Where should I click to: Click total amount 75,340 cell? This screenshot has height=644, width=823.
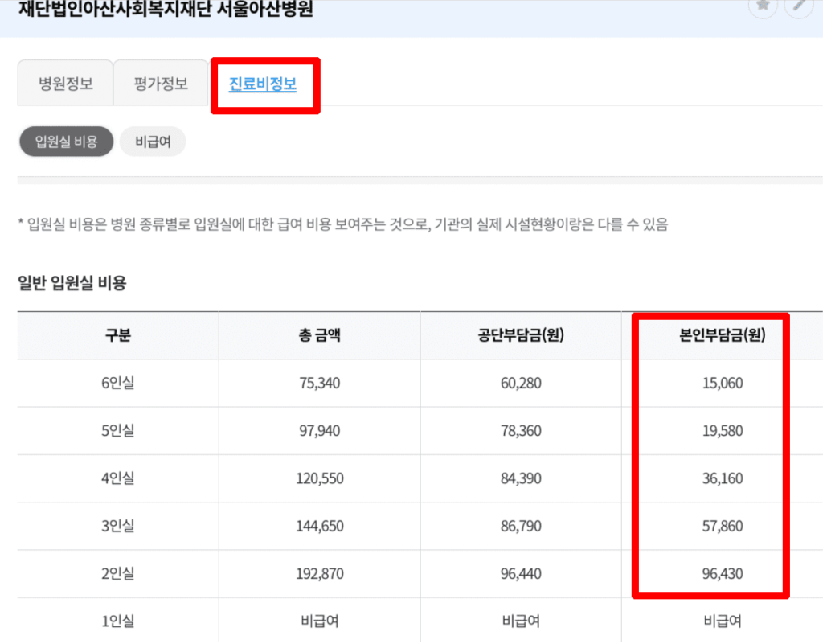(320, 384)
